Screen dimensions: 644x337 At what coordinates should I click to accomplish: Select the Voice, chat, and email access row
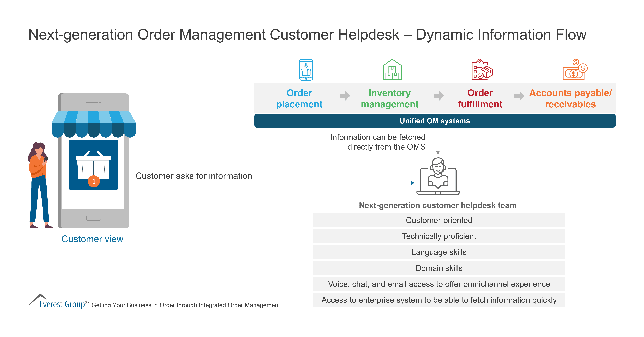click(439, 284)
